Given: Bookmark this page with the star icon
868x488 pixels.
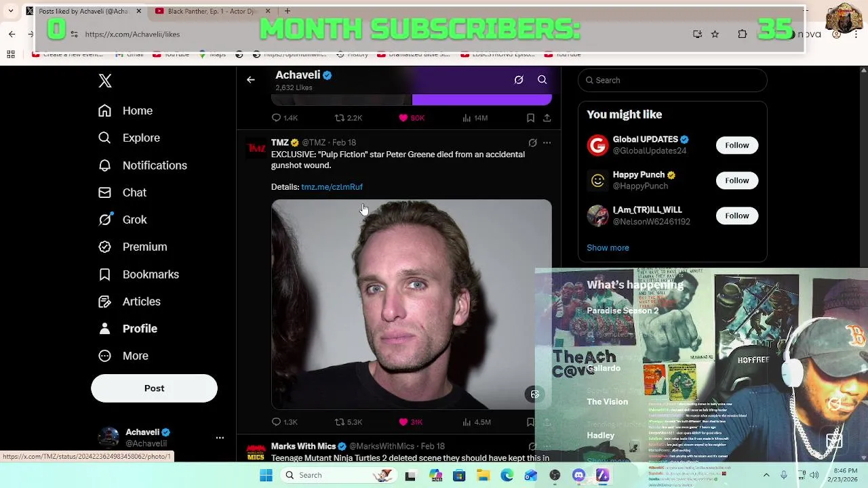Looking at the screenshot, I should click(x=715, y=34).
